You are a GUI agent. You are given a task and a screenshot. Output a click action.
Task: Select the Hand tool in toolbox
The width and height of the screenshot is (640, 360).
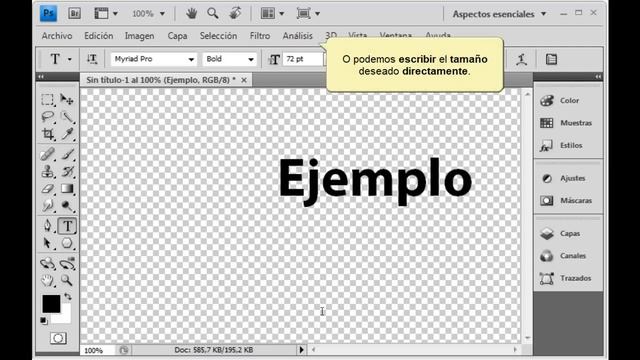pos(48,280)
